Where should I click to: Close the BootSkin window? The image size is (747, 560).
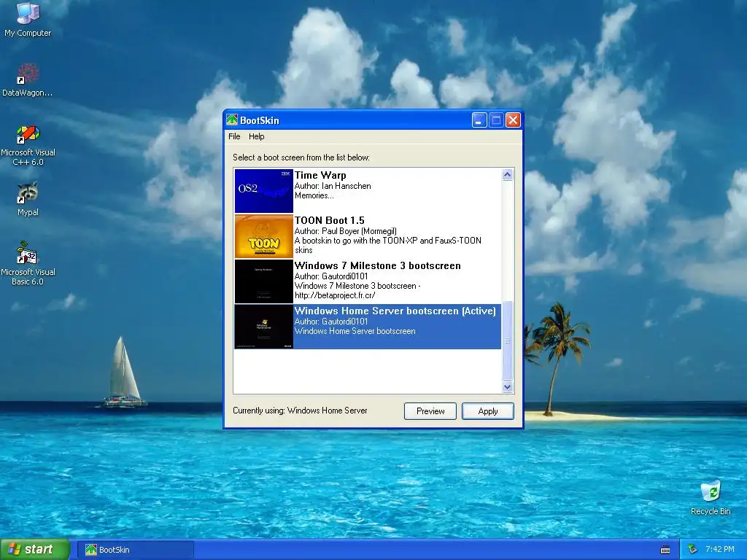coord(513,120)
